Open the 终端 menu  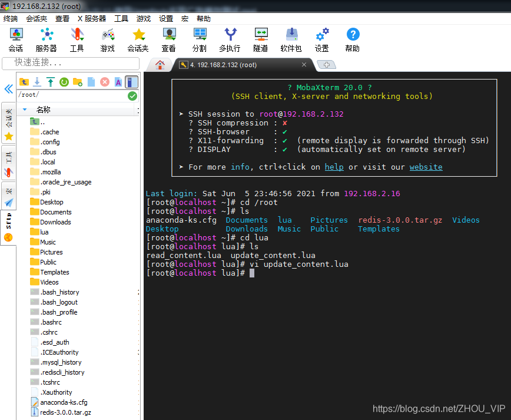coord(11,19)
